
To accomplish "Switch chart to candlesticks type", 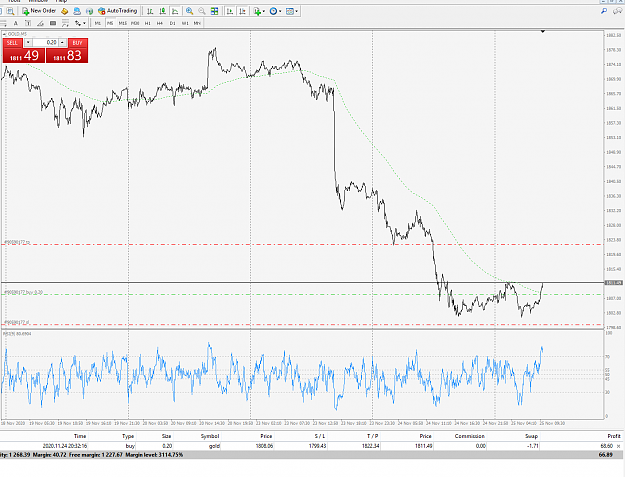I will click(163, 11).
